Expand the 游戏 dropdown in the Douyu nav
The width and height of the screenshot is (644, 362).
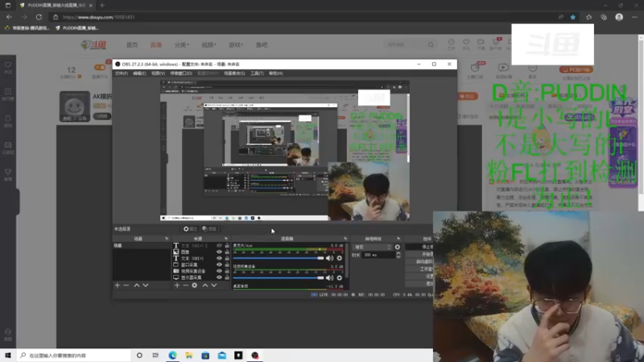[236, 45]
